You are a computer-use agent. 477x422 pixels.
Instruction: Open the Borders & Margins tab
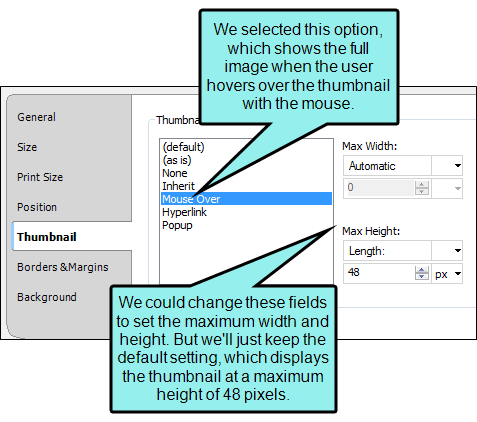tap(63, 267)
